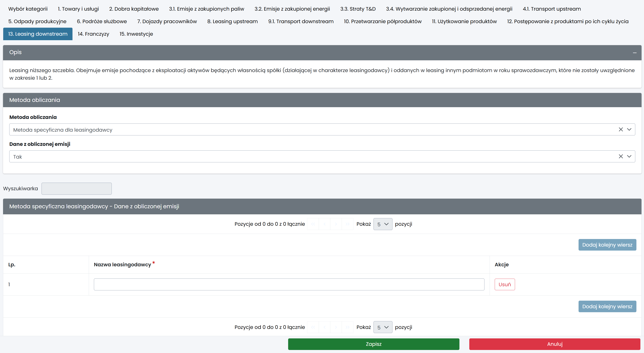The image size is (644, 353).
Task: Open the 8. Leasing upstream tab
Action: 232,21
